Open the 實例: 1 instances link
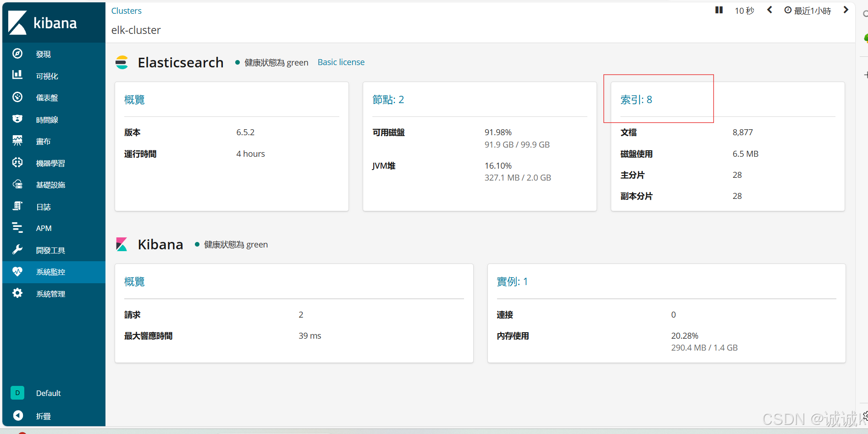Image resolution: width=868 pixels, height=434 pixels. (512, 281)
